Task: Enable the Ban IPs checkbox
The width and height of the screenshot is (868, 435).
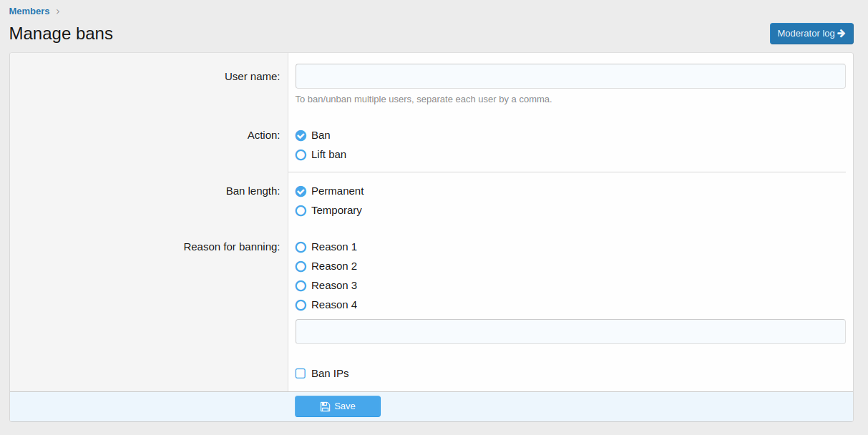Action: 301,373
